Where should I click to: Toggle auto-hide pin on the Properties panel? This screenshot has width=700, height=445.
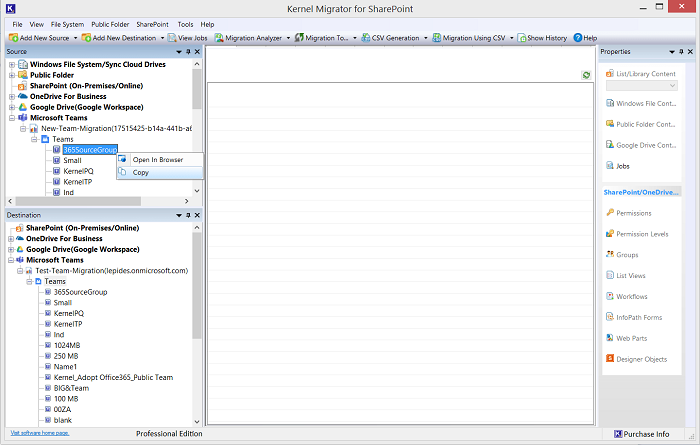coord(682,51)
